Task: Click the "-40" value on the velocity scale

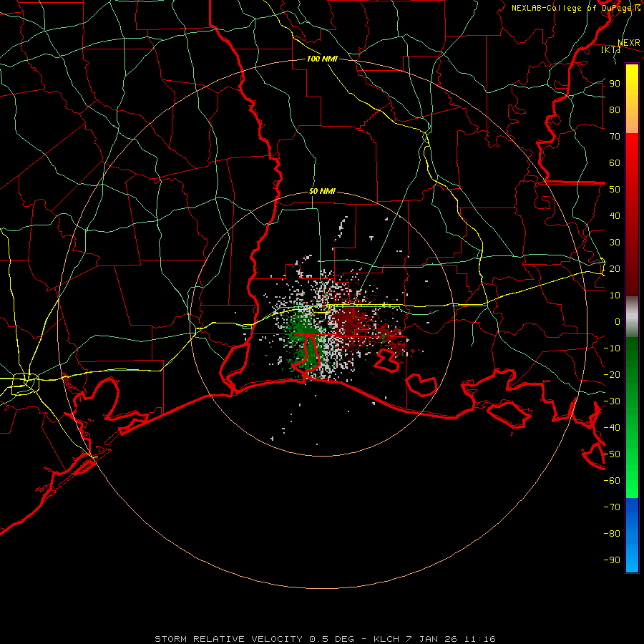Action: click(x=612, y=428)
